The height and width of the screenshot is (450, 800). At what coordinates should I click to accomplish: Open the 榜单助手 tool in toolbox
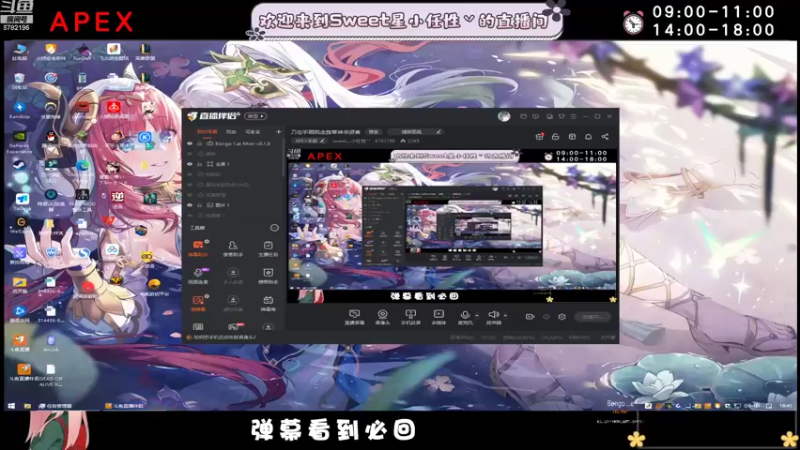(268, 276)
